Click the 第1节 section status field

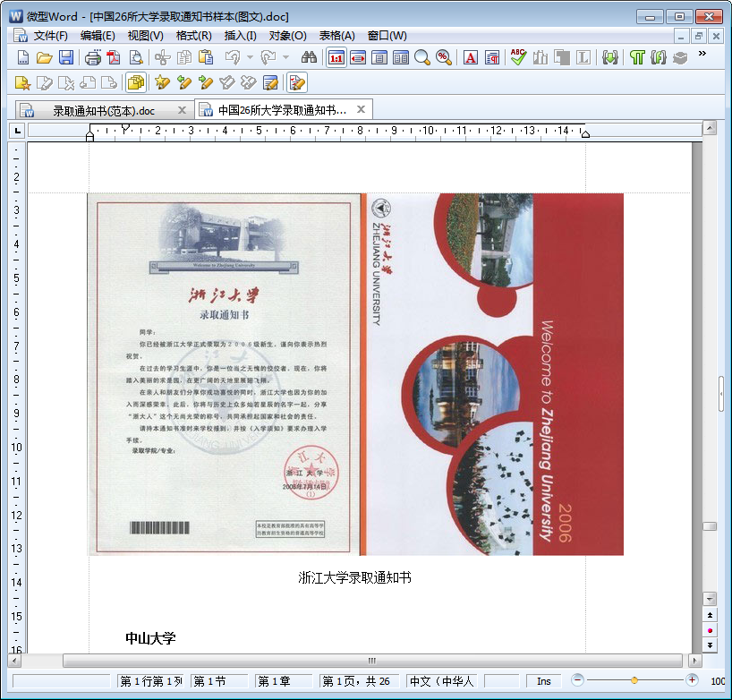(x=219, y=681)
